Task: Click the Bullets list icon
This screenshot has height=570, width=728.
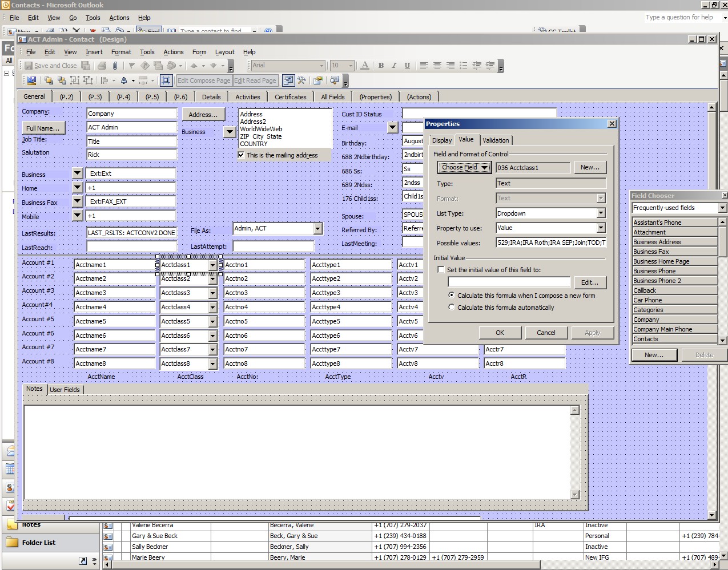Action: point(464,66)
